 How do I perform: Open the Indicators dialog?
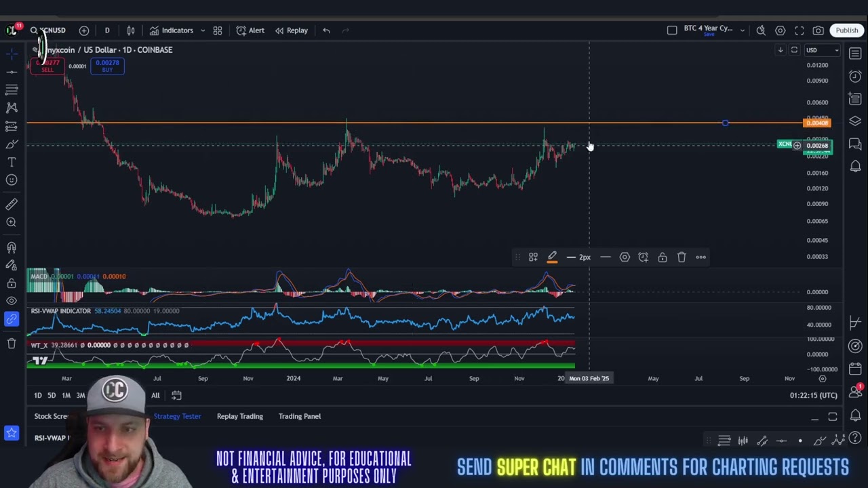pyautogui.click(x=172, y=30)
